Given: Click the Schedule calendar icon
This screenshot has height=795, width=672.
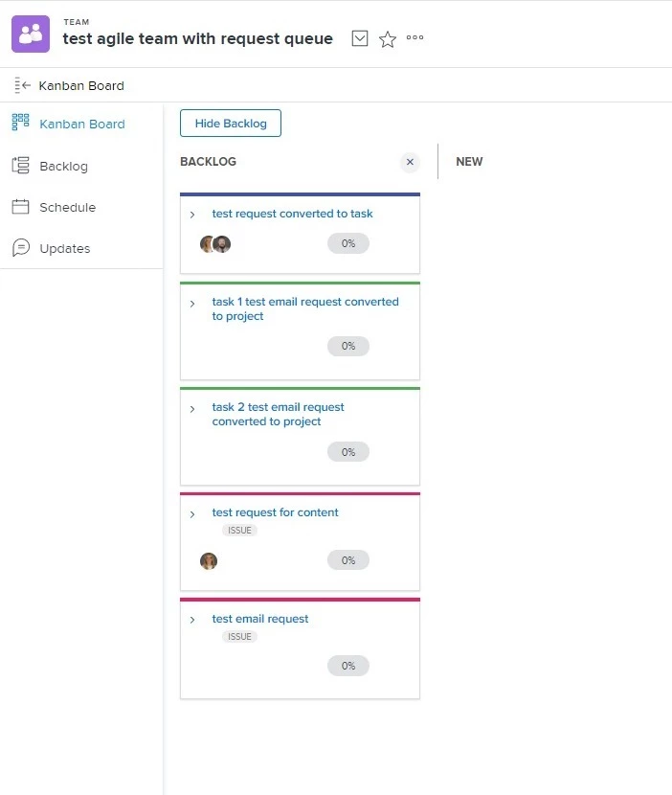Looking at the screenshot, I should pyautogui.click(x=21, y=207).
